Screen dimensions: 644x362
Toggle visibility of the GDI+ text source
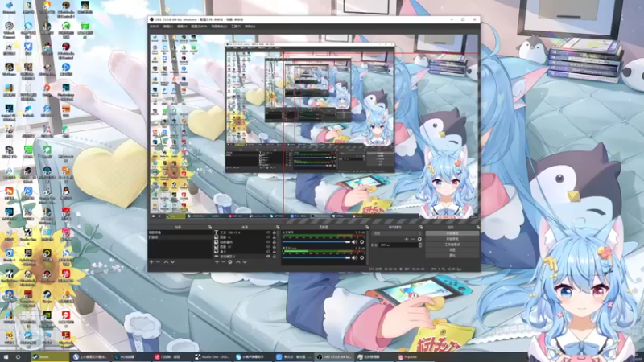click(x=268, y=232)
